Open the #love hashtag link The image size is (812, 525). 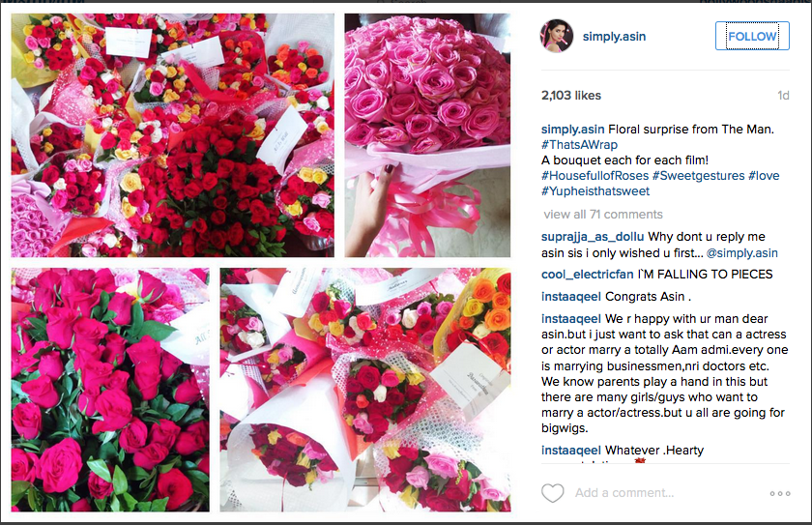[x=764, y=176]
